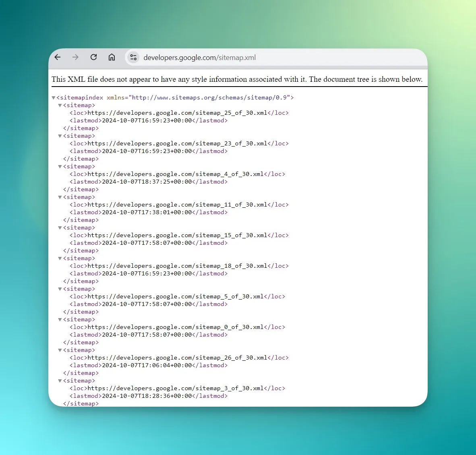Click the sitemap_0_of_30.xml loc URL
476x455 pixels.
coord(176,327)
